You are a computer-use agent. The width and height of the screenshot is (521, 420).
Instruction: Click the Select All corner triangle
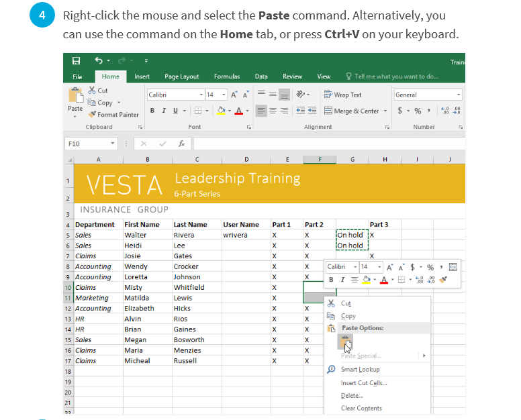point(70,160)
